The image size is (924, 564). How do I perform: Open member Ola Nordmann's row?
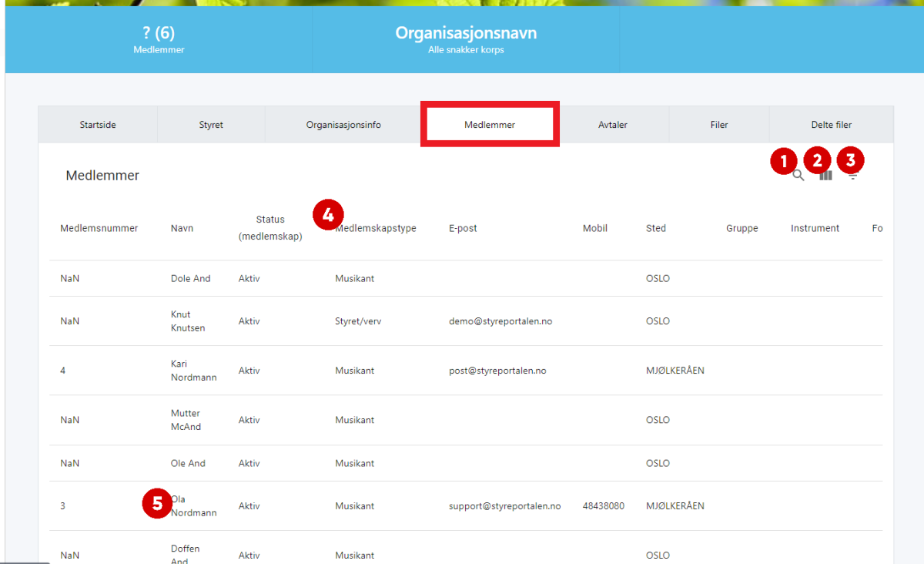click(x=194, y=506)
